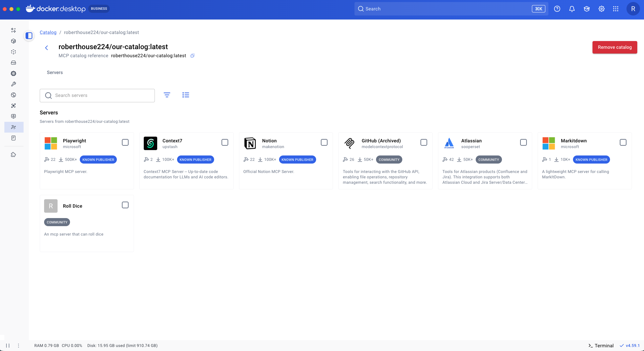This screenshot has width=644, height=351.
Task: Select the highlighted MCP Toolkit sidebar icon
Action: pyautogui.click(x=14, y=127)
